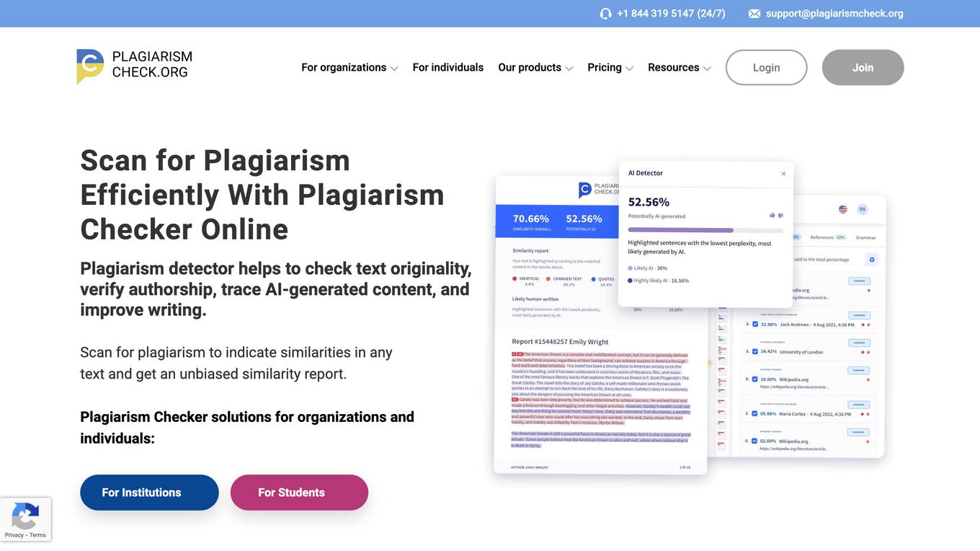
Task: Click Compare in 02.00% Wikipedia.org row
Action: pos(858,432)
